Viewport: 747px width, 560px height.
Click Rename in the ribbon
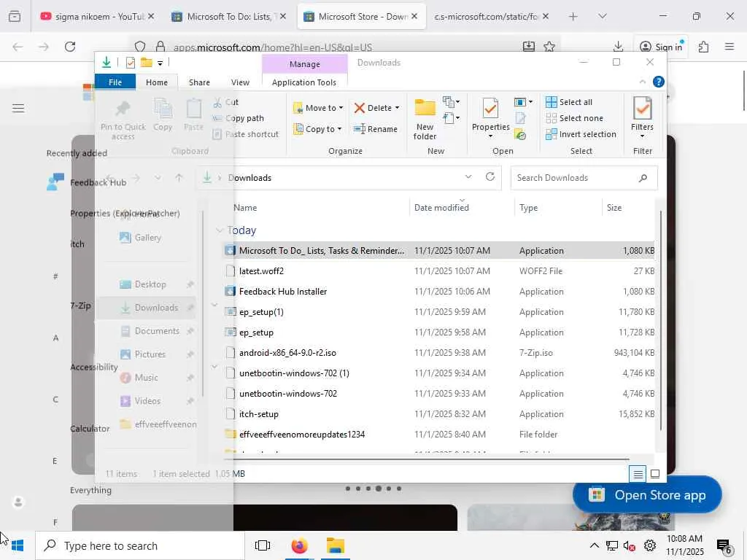[x=376, y=129]
